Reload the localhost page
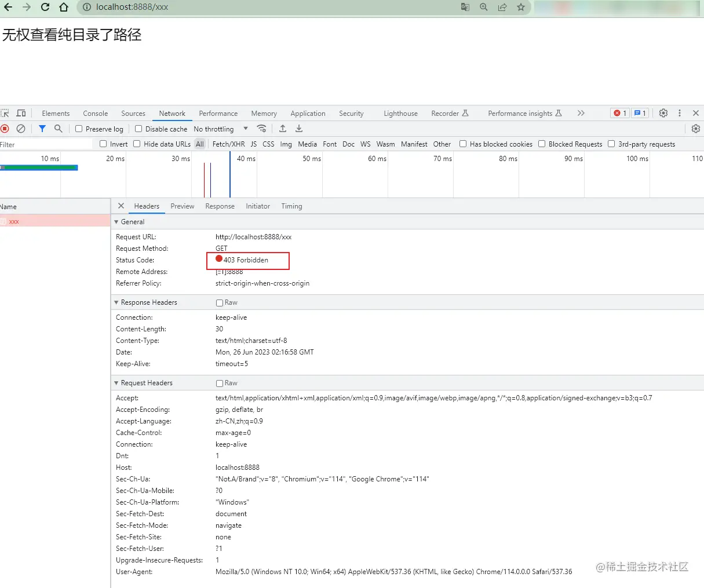This screenshot has width=704, height=588. click(x=45, y=8)
